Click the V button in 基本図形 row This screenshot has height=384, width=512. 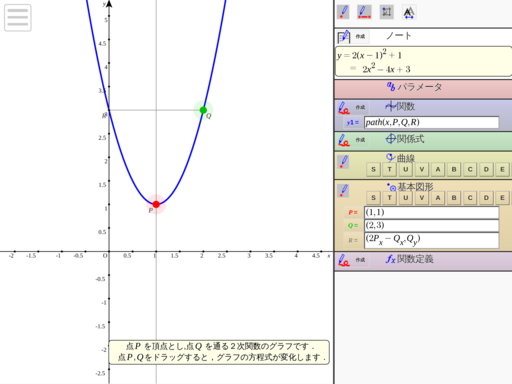pos(422,198)
